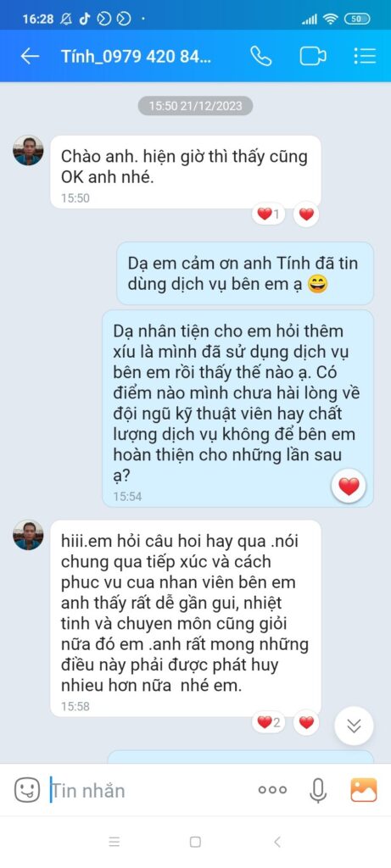Image resolution: width=391 pixels, height=868 pixels.
Task: View the 2 reactions on 15:58 message
Action: click(x=269, y=722)
